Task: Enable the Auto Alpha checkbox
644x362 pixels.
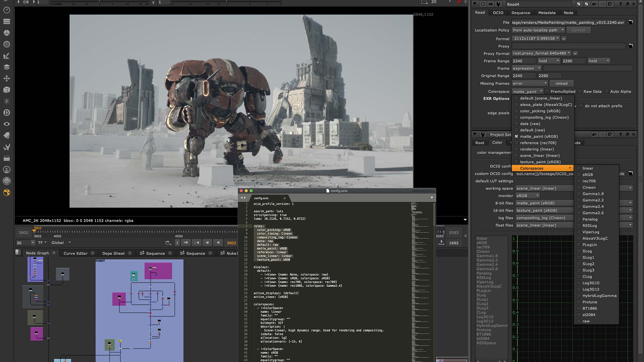Action: coord(606,91)
